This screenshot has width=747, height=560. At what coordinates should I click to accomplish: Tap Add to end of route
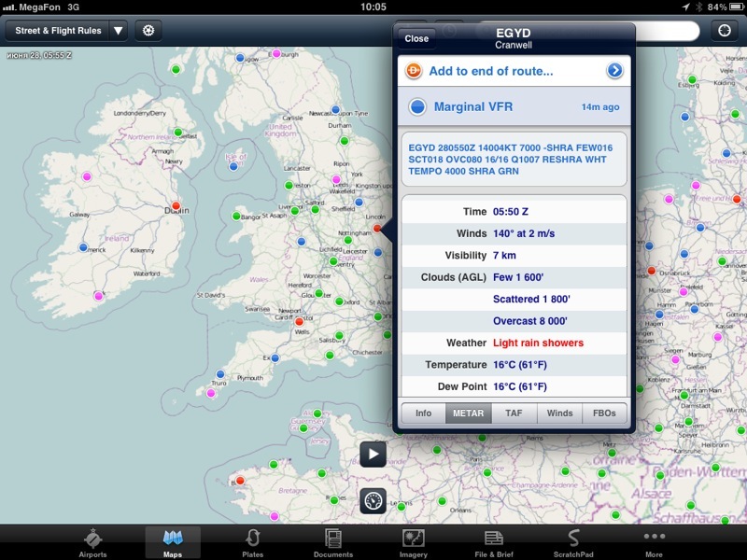pyautogui.click(x=490, y=71)
